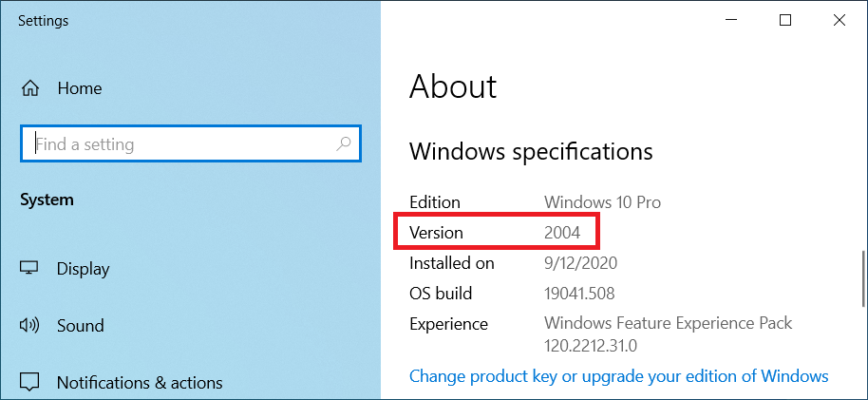This screenshot has width=868, height=400.
Task: Click the Display monitor icon
Action: point(28,268)
